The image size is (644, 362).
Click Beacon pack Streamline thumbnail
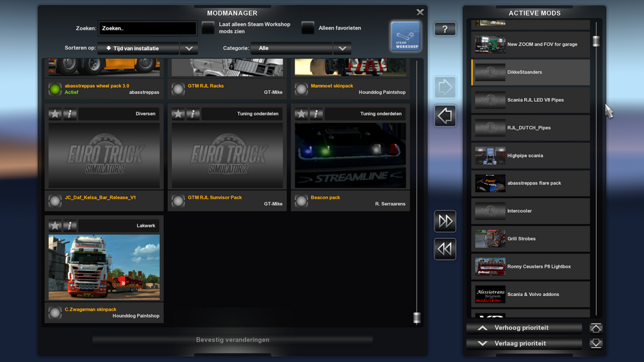(351, 156)
